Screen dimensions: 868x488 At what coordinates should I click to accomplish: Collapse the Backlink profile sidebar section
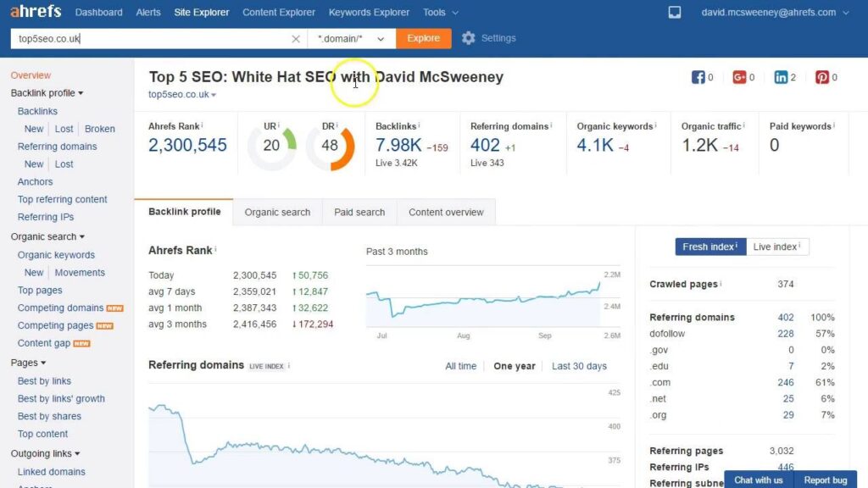47,93
